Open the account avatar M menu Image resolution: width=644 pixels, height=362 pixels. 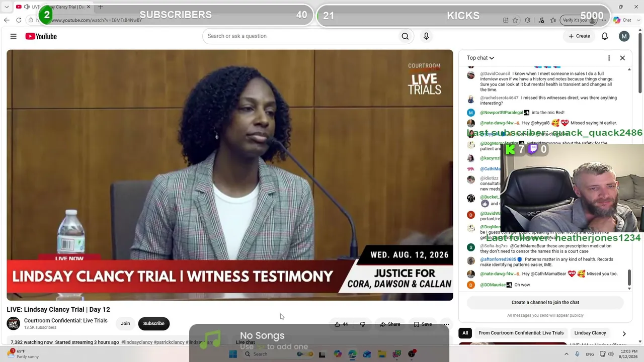point(624,36)
